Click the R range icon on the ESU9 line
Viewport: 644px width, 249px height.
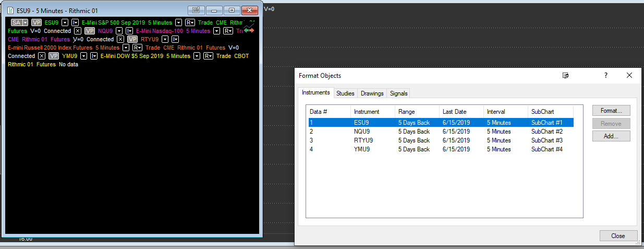click(x=190, y=22)
